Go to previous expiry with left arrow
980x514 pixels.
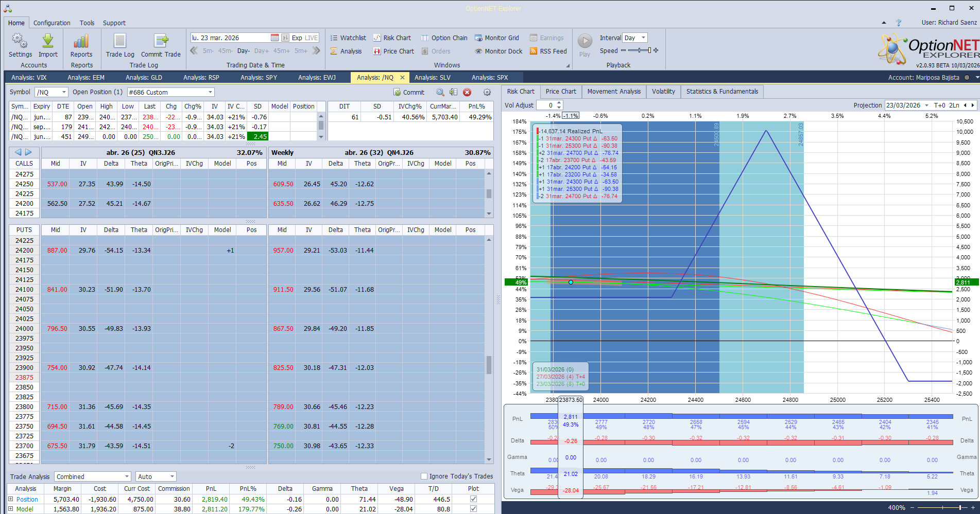pos(18,152)
